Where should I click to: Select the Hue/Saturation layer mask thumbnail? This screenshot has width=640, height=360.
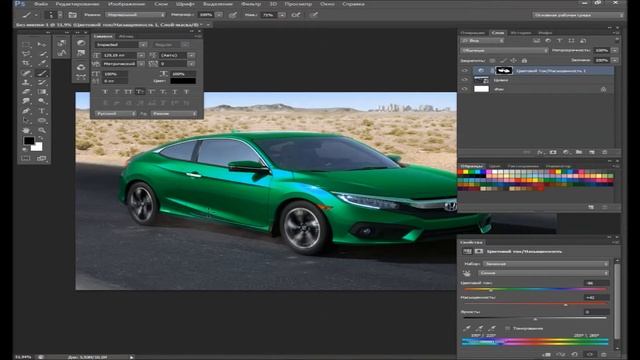(504, 71)
